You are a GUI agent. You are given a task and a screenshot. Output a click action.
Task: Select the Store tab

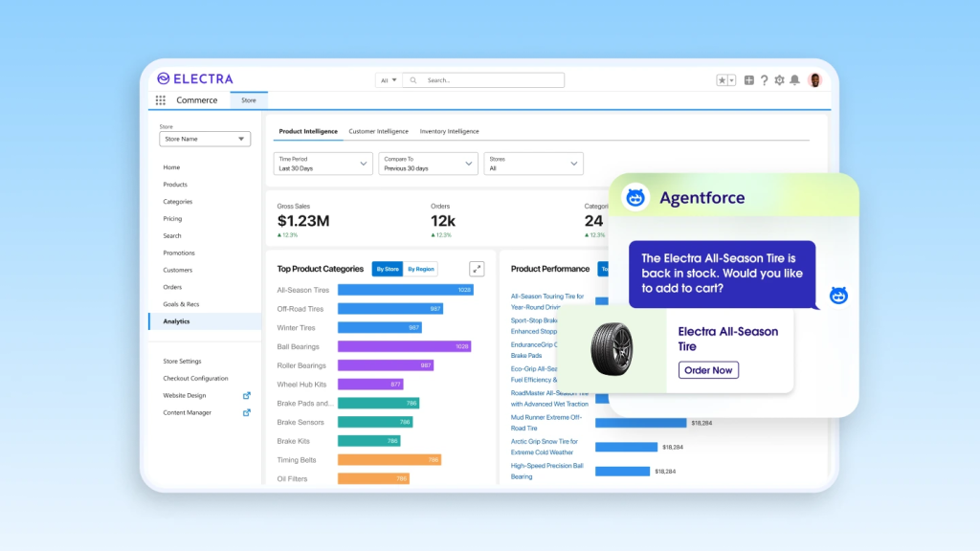tap(249, 99)
